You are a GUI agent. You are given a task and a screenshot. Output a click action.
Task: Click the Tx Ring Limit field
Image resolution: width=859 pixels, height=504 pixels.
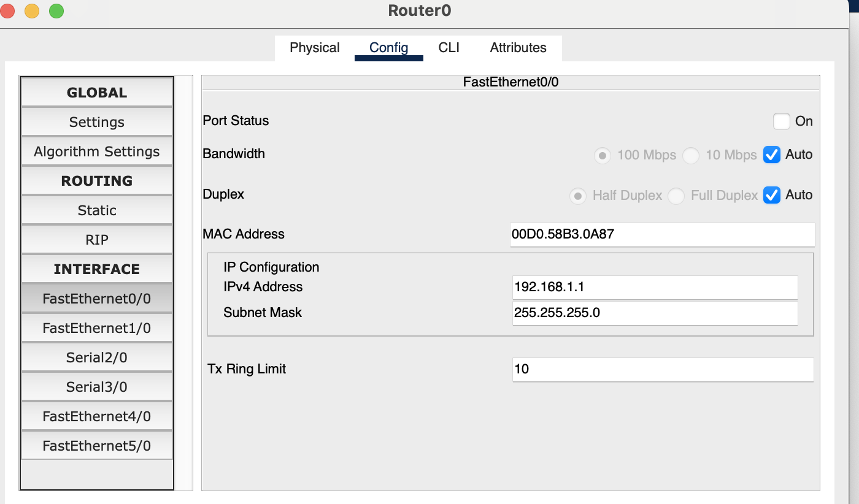(x=663, y=369)
